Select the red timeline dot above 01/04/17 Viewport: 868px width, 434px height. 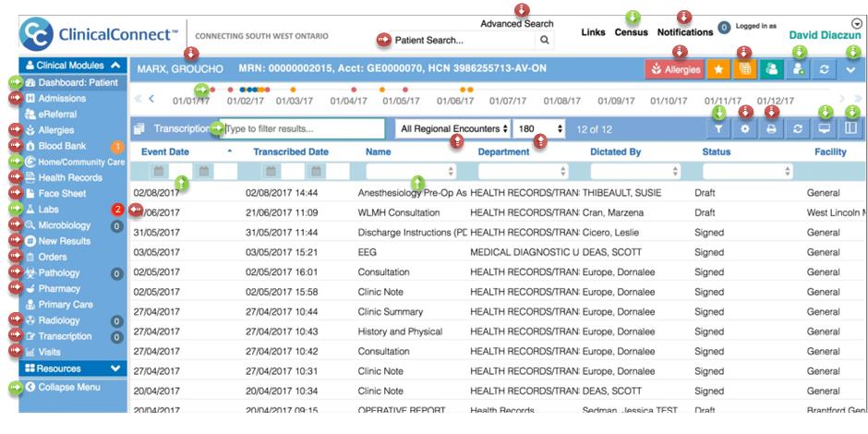click(x=354, y=90)
